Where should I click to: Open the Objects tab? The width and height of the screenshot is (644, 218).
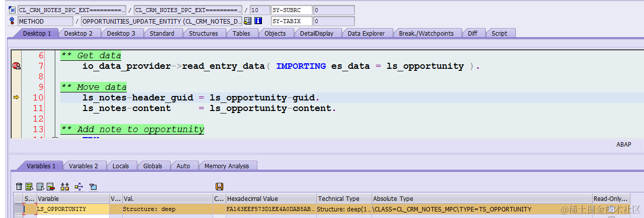[275, 33]
